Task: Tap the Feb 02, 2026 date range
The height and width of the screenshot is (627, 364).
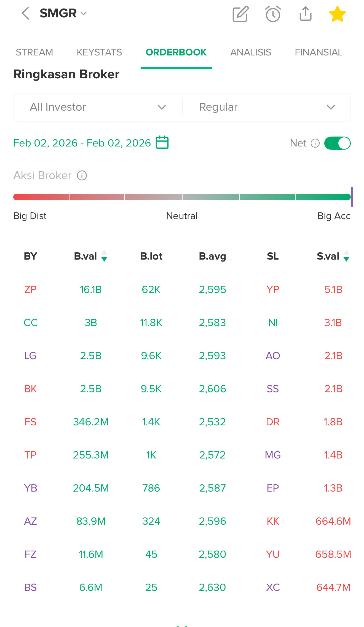Action: (82, 143)
